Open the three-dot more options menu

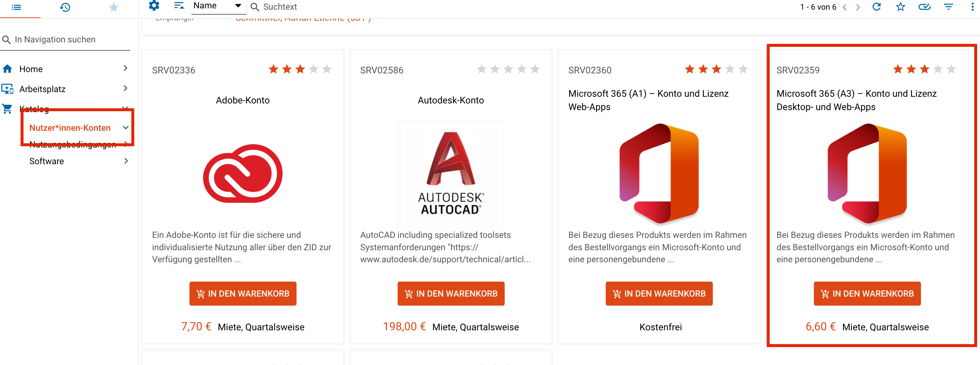click(x=972, y=7)
